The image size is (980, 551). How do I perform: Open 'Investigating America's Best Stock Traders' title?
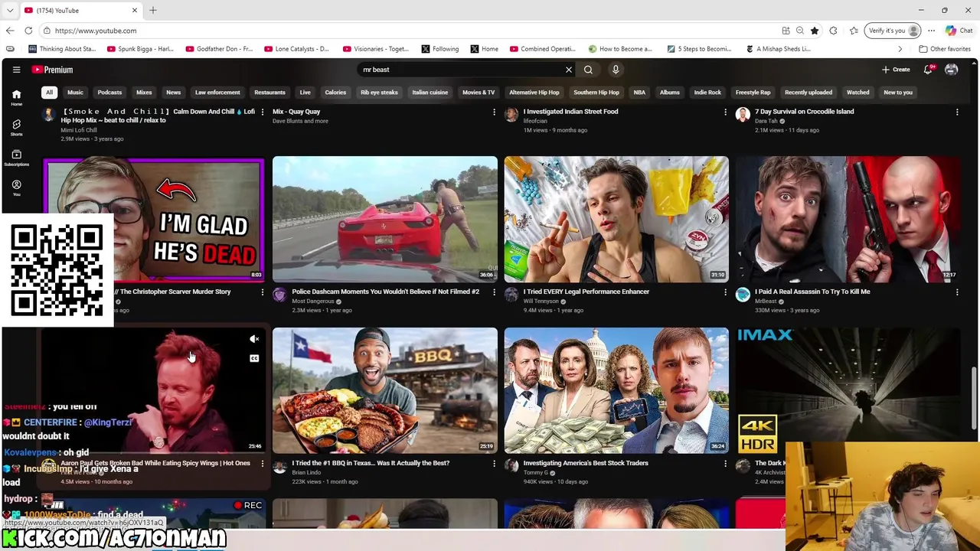coord(586,463)
